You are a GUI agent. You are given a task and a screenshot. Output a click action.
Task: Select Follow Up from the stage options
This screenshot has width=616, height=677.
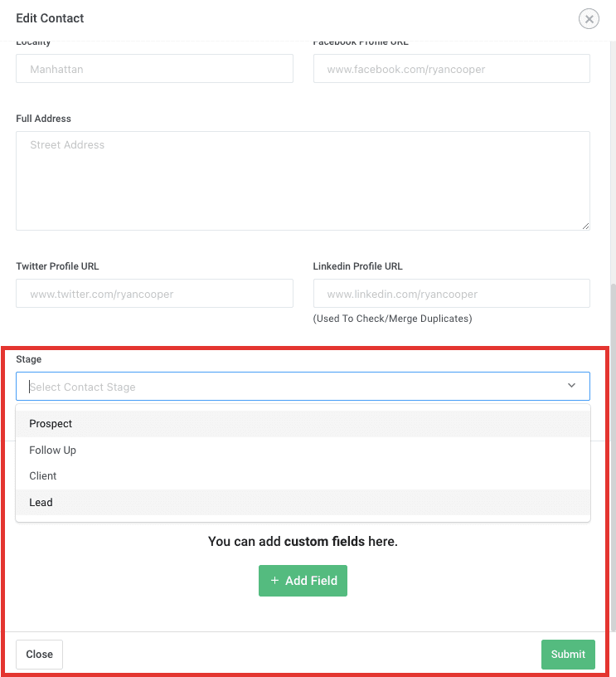click(x=52, y=450)
